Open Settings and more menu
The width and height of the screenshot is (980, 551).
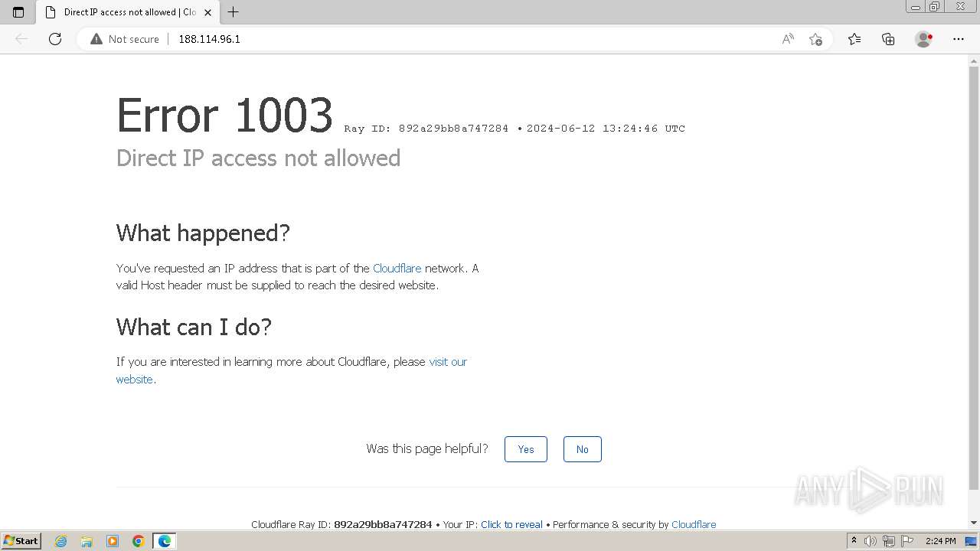point(959,39)
